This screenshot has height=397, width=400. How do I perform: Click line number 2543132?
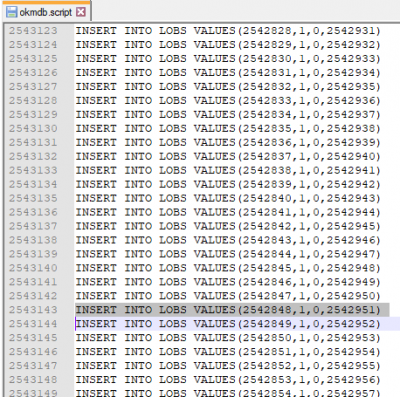(x=33, y=156)
